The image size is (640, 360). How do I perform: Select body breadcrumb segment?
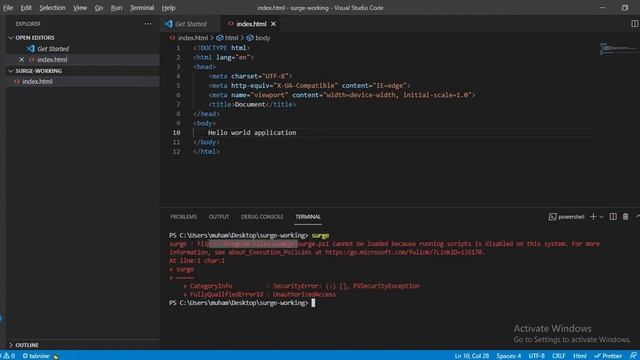[262, 38]
